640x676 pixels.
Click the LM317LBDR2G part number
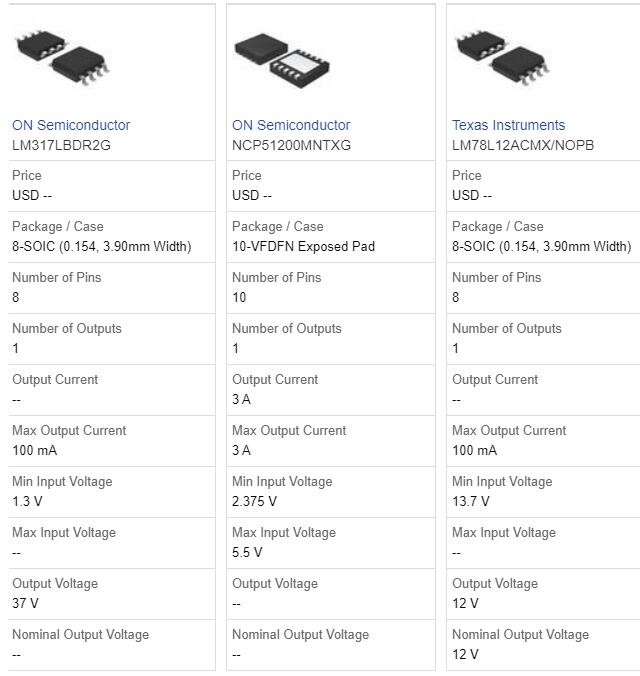61,145
